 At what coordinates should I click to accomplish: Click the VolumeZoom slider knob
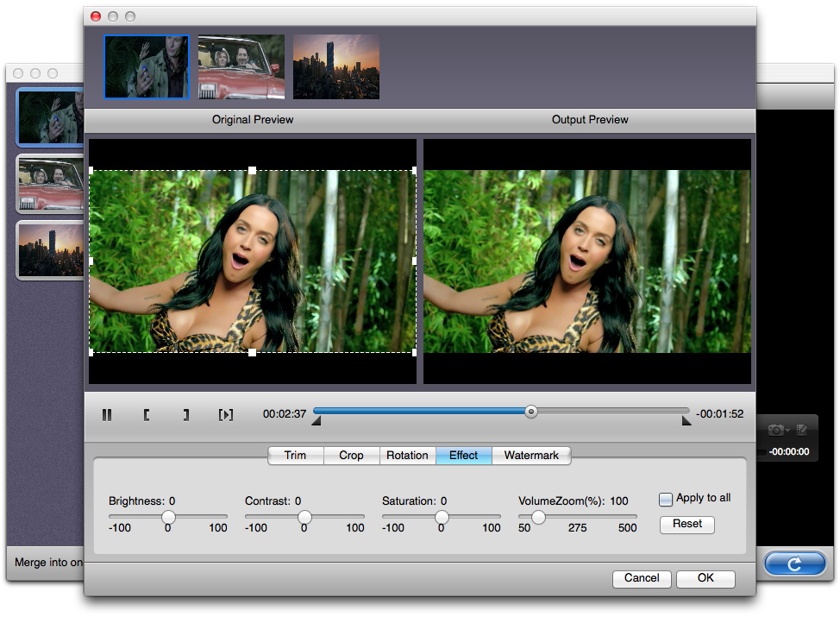click(x=538, y=517)
